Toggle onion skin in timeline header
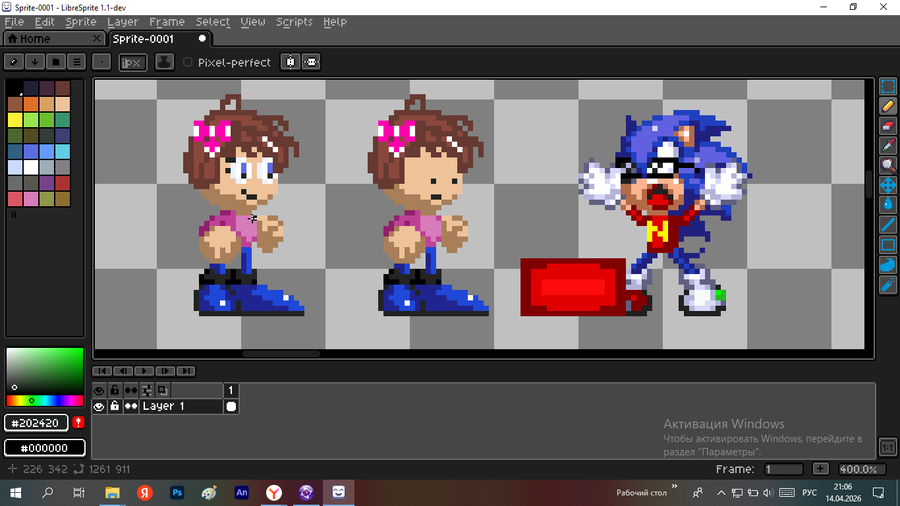900x506 pixels. pos(163,391)
